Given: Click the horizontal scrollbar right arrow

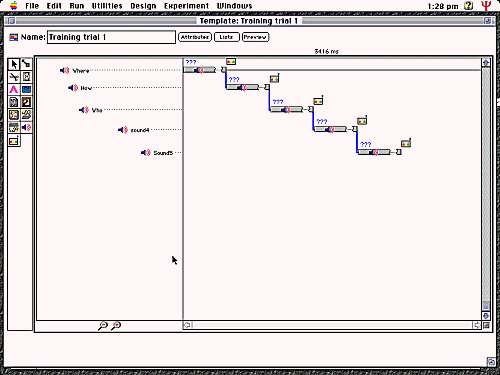Looking at the screenshot, I should click(477, 325).
